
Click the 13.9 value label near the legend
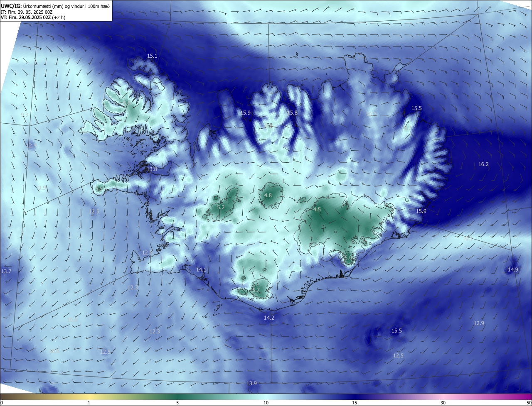click(x=251, y=383)
